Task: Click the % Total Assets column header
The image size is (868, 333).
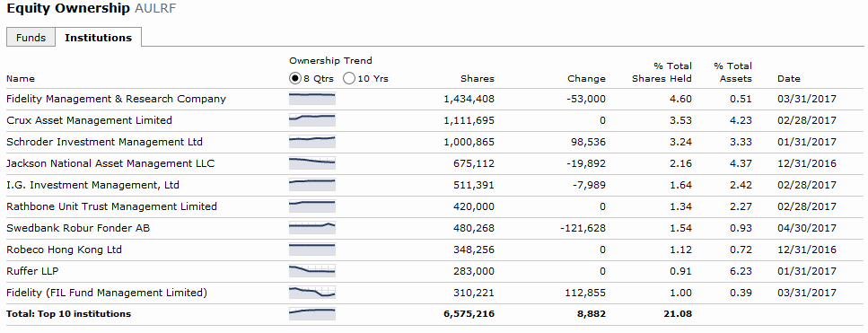Action: point(733,73)
